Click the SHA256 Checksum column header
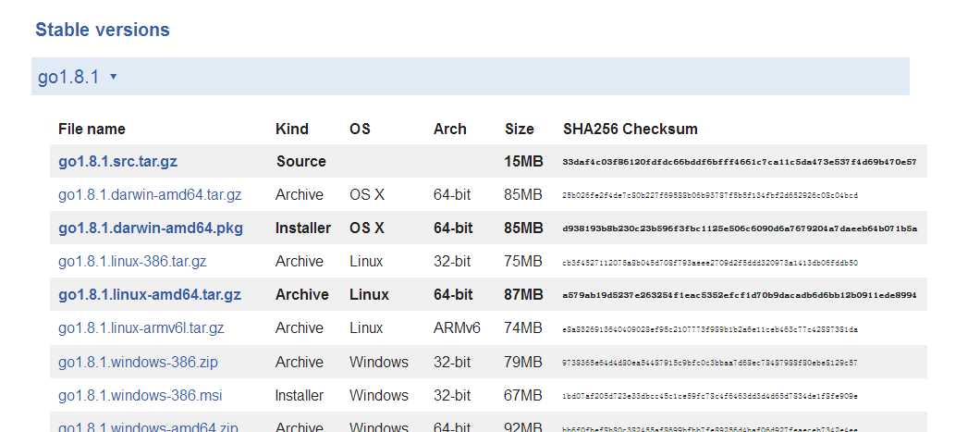The height and width of the screenshot is (432, 980). [630, 129]
